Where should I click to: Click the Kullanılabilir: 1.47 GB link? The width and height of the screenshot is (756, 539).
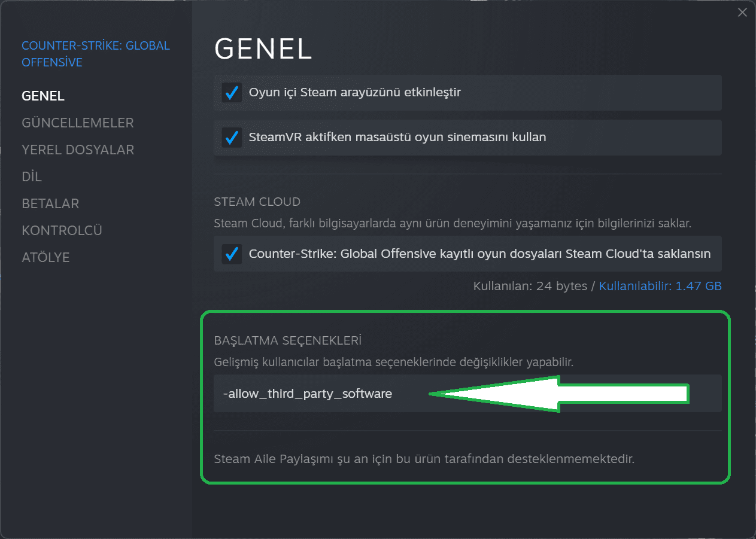click(x=660, y=286)
